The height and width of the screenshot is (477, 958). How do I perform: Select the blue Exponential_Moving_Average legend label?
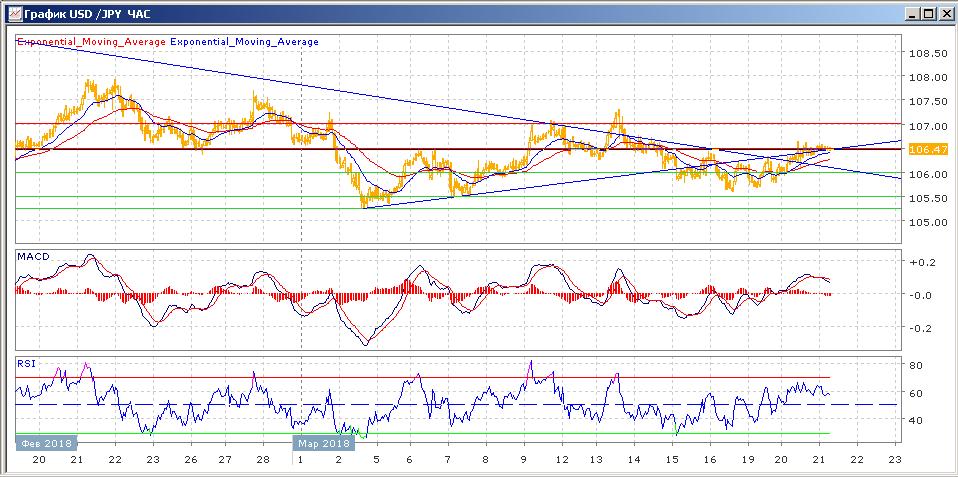click(x=245, y=42)
